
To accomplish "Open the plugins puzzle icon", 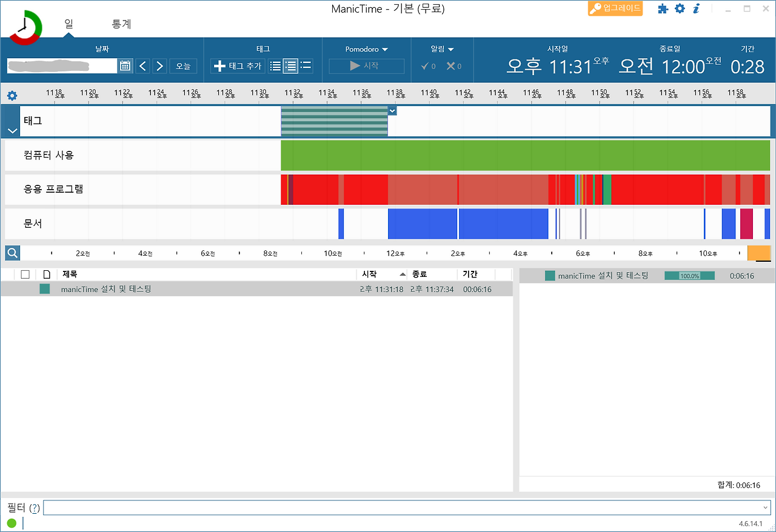I will click(663, 8).
